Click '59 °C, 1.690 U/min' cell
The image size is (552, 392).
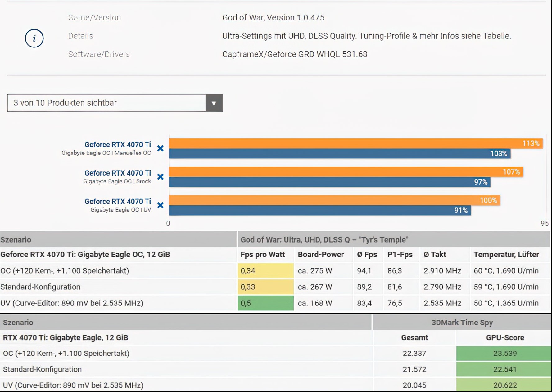coord(506,287)
